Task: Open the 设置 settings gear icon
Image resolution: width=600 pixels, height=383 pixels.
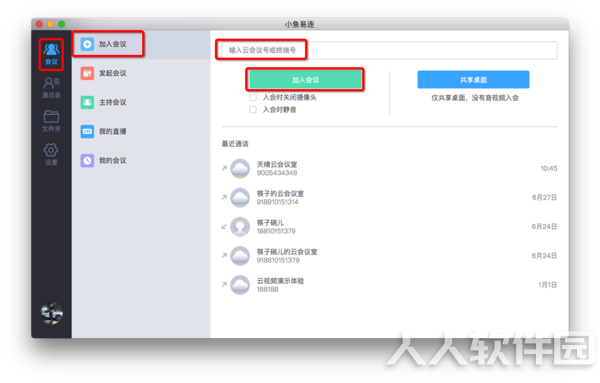Action: (x=51, y=154)
